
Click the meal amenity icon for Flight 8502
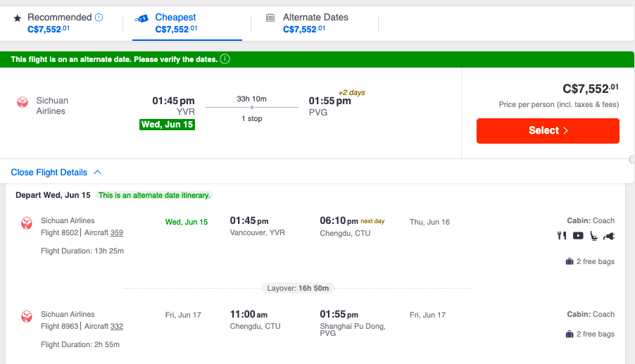[x=562, y=236]
